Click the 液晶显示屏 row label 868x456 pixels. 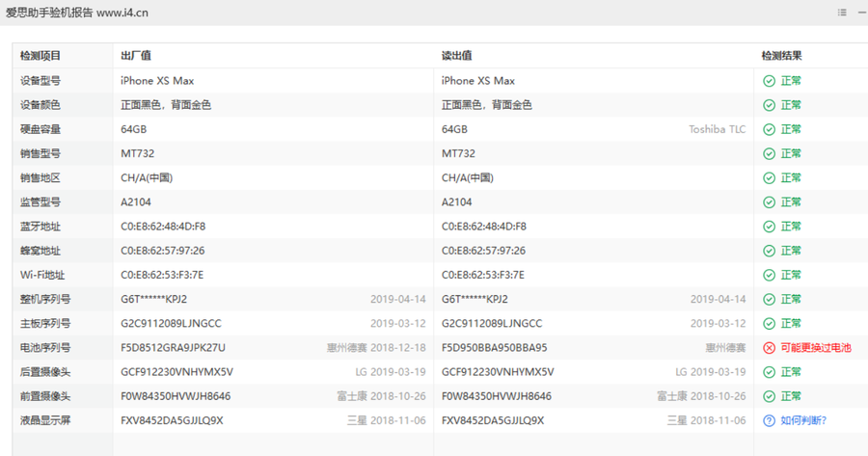[45, 420]
